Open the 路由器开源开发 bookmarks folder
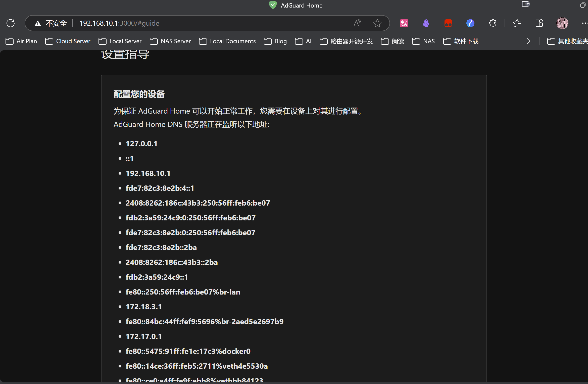 point(346,41)
